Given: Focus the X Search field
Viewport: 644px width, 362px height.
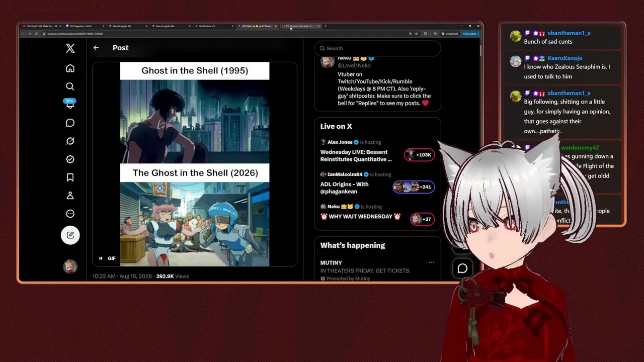Looking at the screenshot, I should click(x=378, y=48).
